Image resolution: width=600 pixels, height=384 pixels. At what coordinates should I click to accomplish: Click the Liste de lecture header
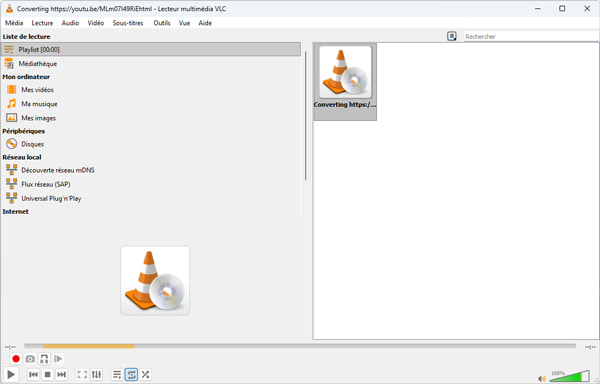pyautogui.click(x=26, y=37)
